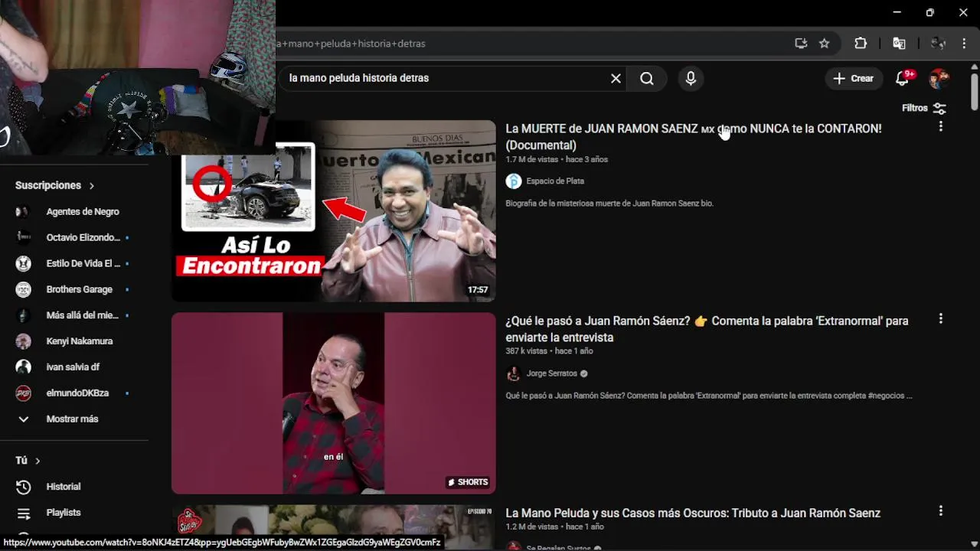The width and height of the screenshot is (980, 551).
Task: Clear the search box with X icon
Action: pos(616,78)
